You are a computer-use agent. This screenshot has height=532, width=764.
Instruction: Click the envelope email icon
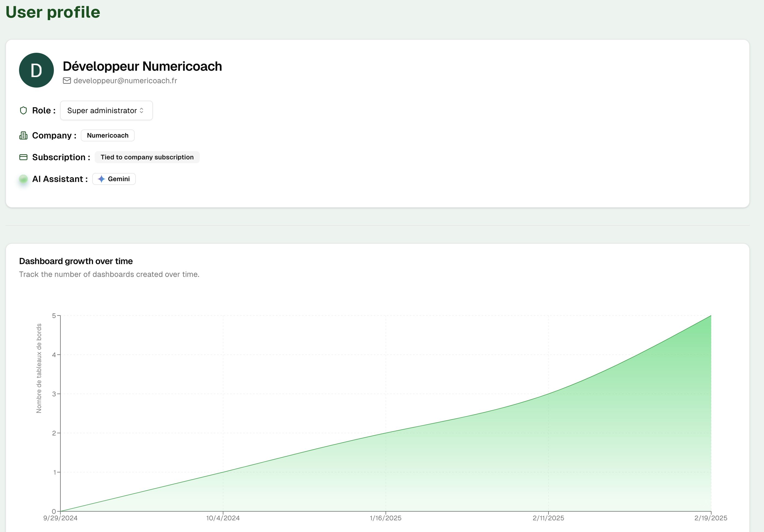pos(67,81)
